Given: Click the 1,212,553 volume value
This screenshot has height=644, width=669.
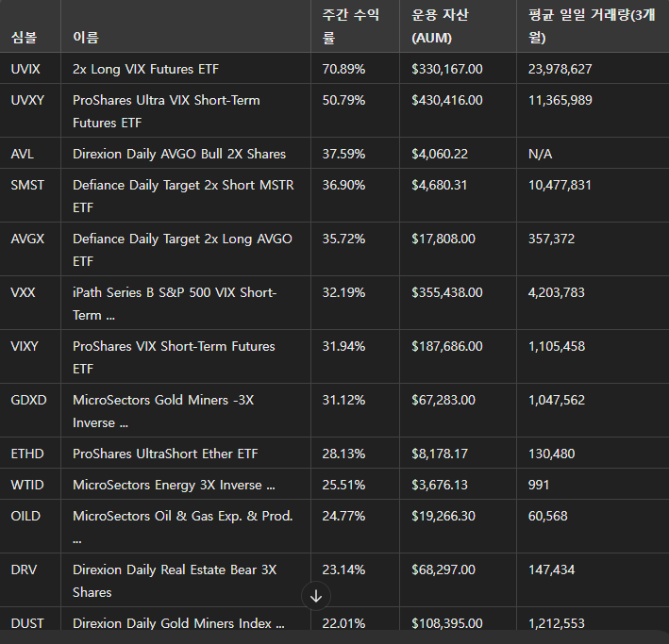Looking at the screenshot, I should click(557, 623).
